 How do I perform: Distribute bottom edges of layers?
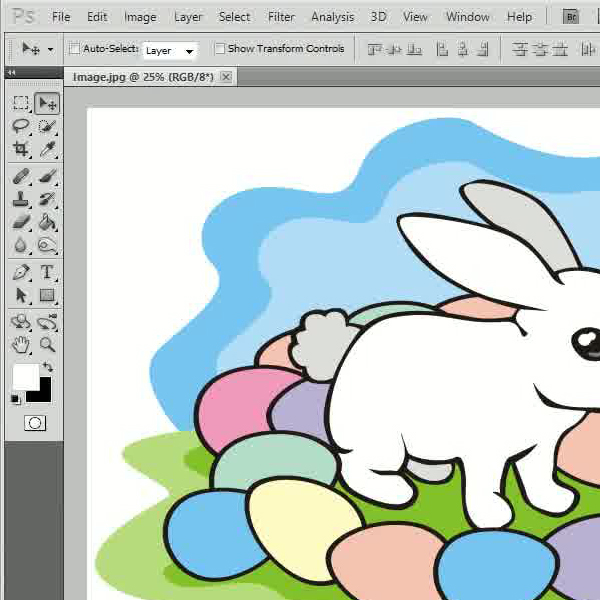click(560, 49)
